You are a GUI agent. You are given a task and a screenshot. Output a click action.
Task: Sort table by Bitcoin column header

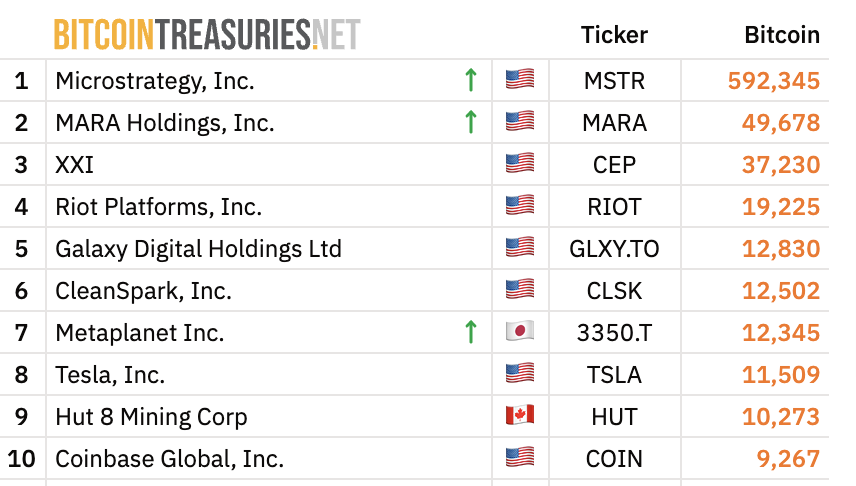[x=782, y=35]
